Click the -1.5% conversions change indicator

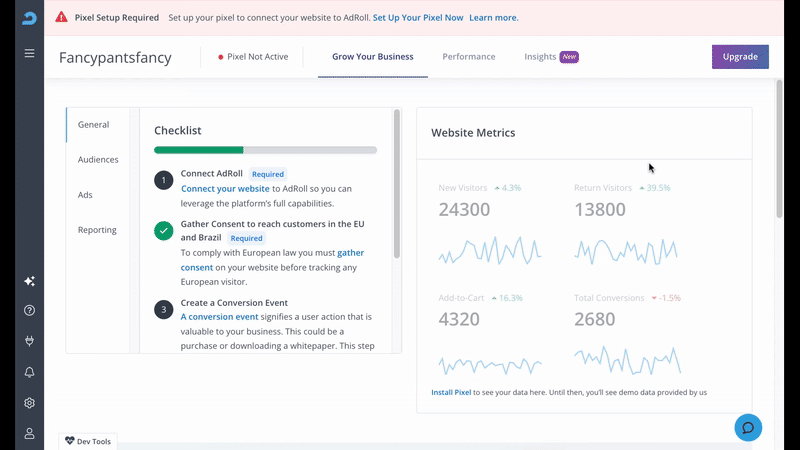666,298
